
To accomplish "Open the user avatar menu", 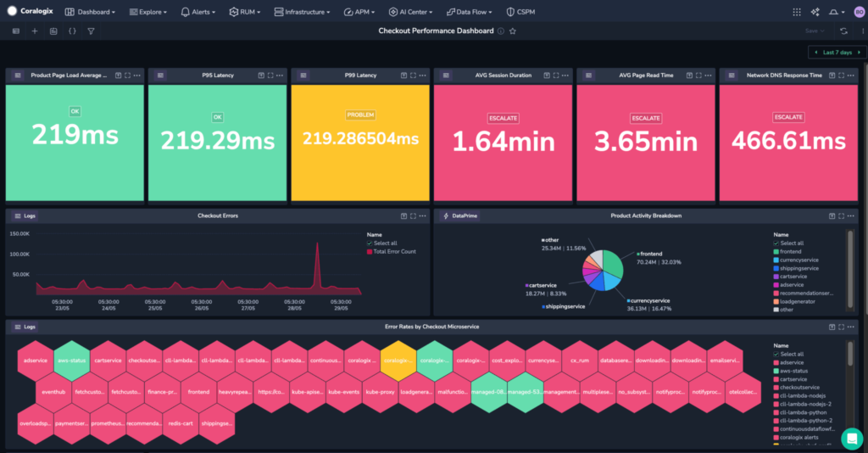I will (x=860, y=12).
